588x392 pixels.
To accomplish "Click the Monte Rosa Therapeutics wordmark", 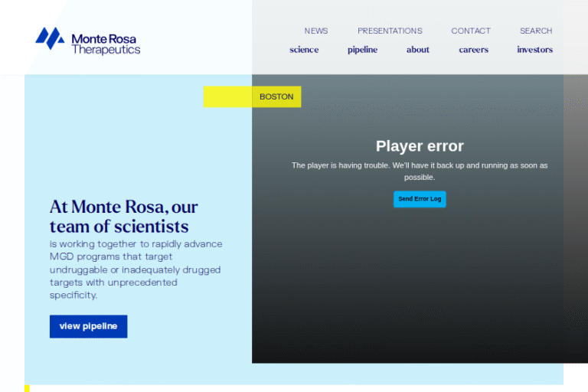I will click(x=106, y=44).
